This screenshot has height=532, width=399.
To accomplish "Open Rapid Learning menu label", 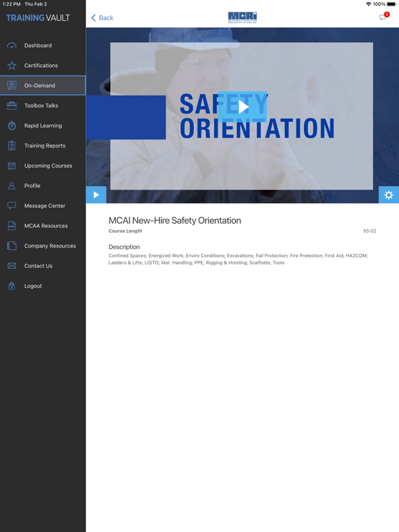I will pos(43,125).
